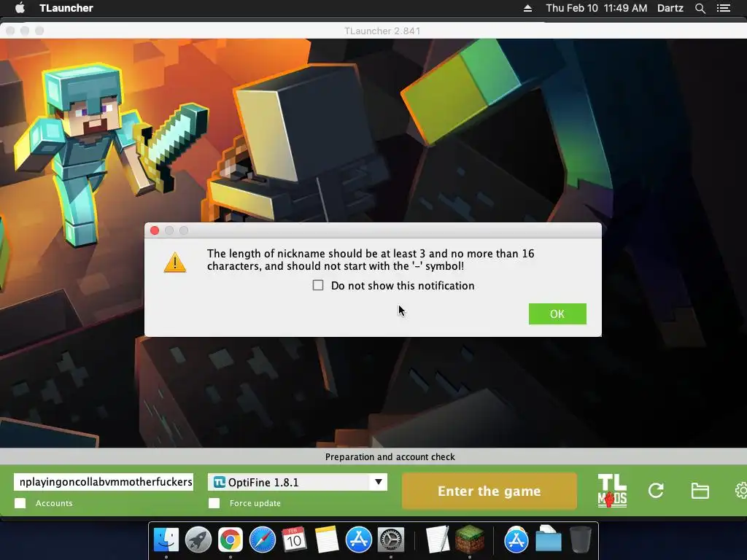Toggle the Force update checkbox
Image resolution: width=747 pixels, height=560 pixels.
tap(214, 503)
